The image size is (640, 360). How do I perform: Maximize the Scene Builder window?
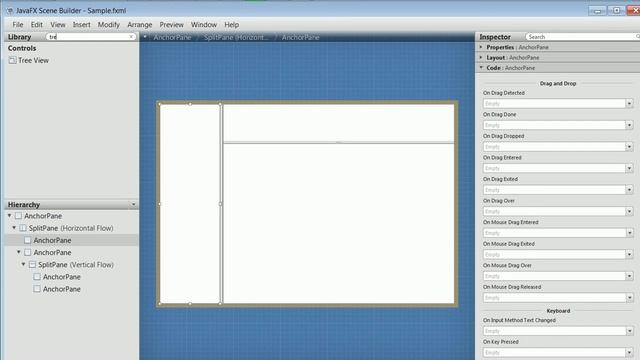tap(616, 11)
